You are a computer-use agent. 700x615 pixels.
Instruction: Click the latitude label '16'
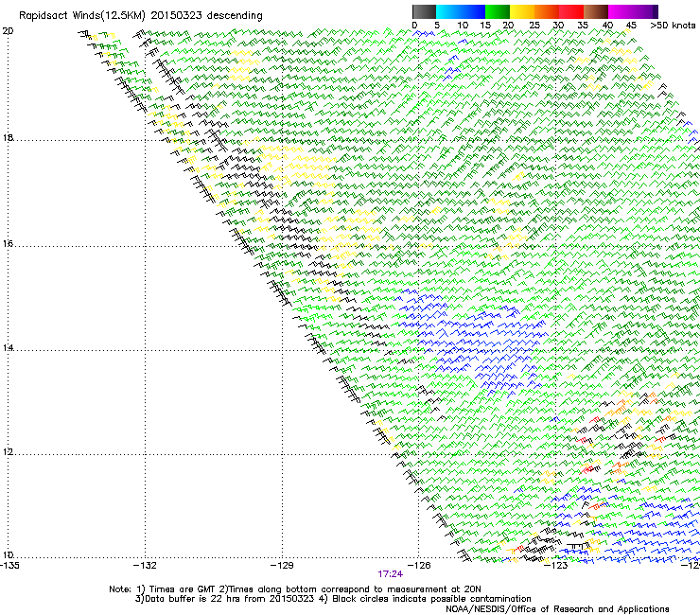pyautogui.click(x=8, y=244)
